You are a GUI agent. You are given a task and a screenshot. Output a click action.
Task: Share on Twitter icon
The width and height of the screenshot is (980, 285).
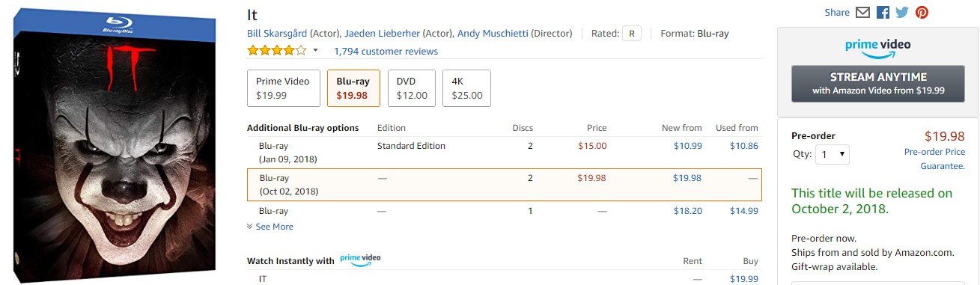click(902, 13)
